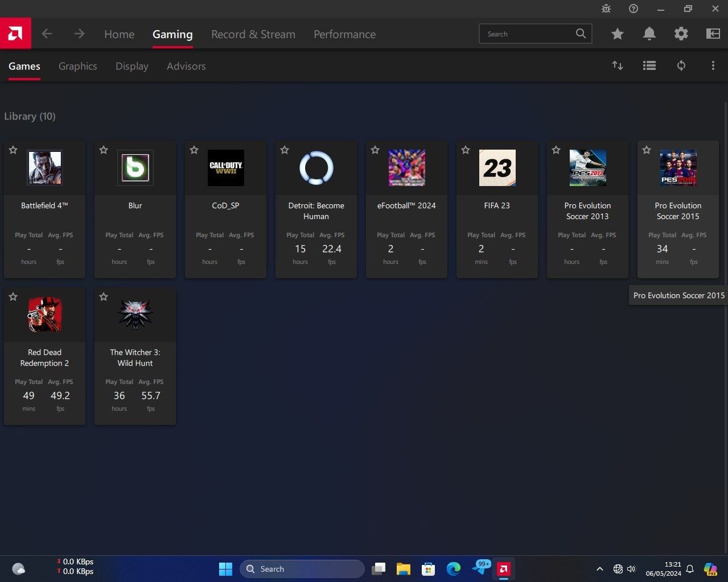The image size is (728, 582).
Task: Open the Record & Stream tab
Action: pos(253,34)
